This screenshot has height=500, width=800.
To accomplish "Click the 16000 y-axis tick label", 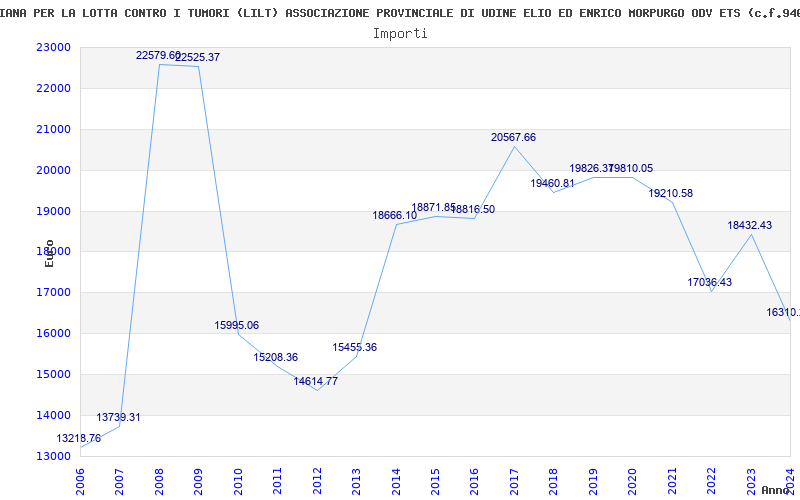I will 54,334.
